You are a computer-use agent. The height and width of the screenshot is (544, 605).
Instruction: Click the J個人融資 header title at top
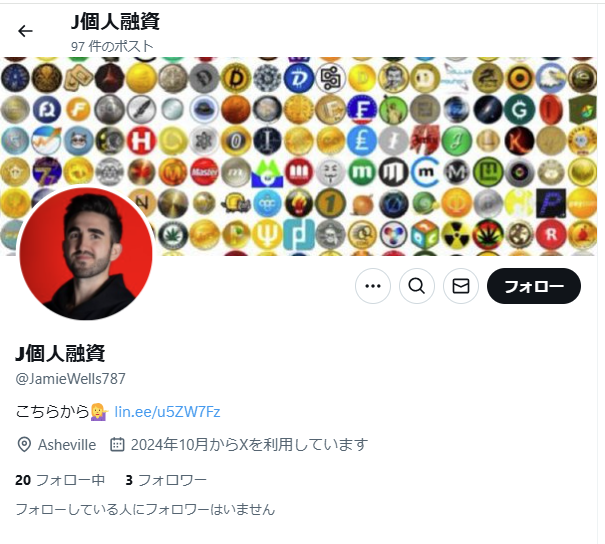click(x=115, y=21)
